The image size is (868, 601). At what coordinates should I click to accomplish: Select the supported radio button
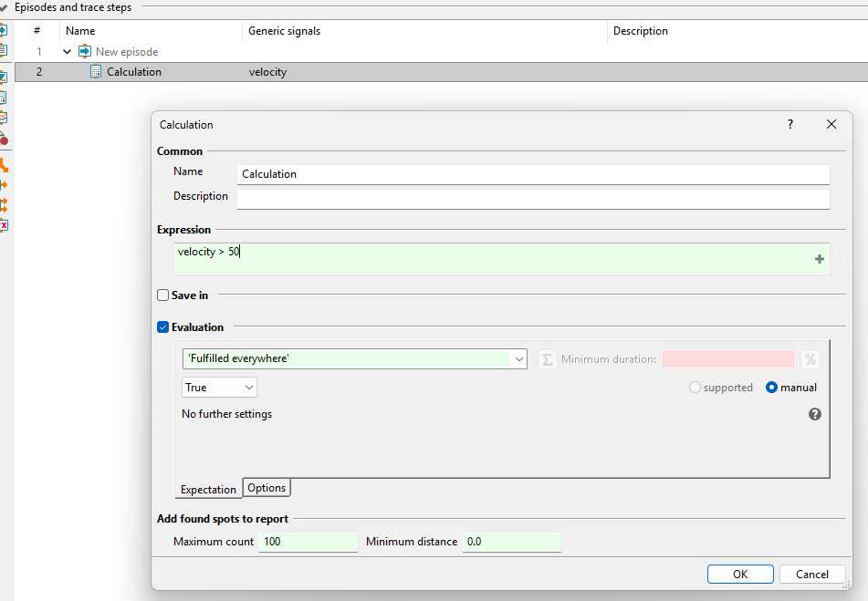(x=695, y=388)
